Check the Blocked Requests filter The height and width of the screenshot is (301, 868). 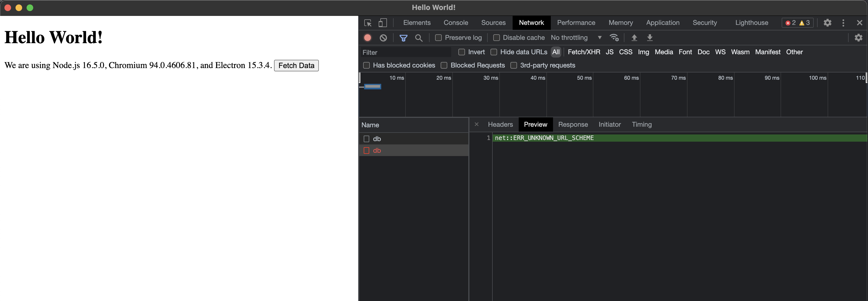tap(444, 65)
